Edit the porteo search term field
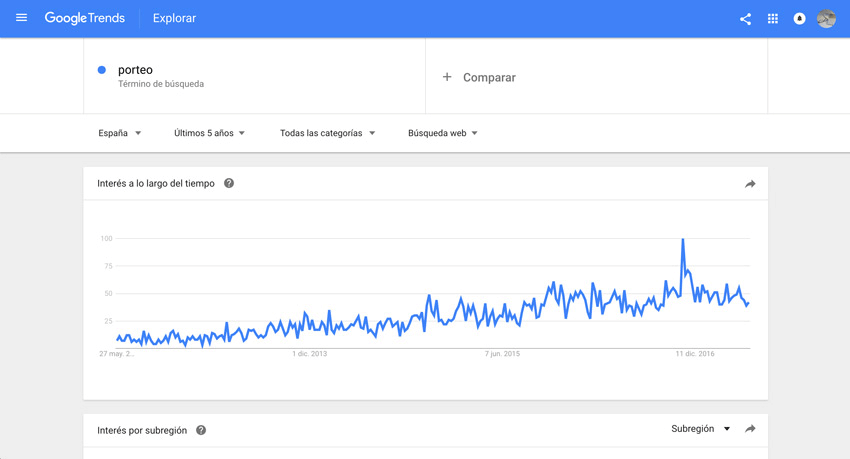The width and height of the screenshot is (850, 459). pos(136,70)
